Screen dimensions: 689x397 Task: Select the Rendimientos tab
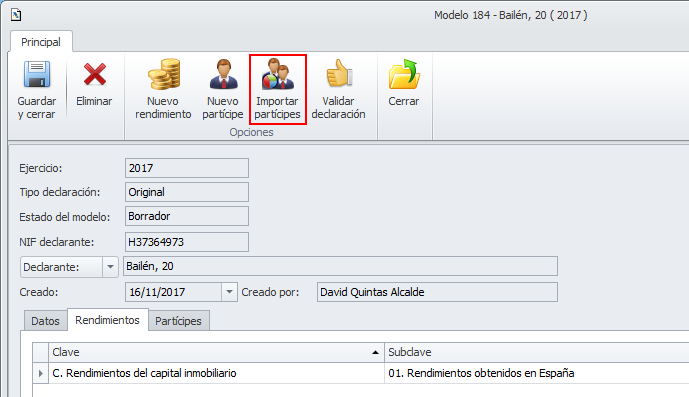coord(107,320)
